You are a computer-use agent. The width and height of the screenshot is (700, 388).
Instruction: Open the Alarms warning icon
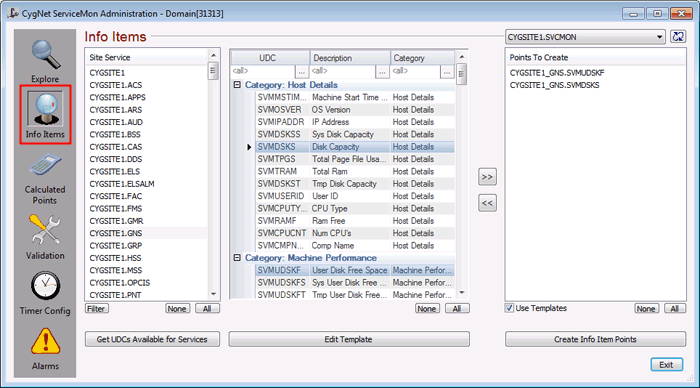(45, 342)
